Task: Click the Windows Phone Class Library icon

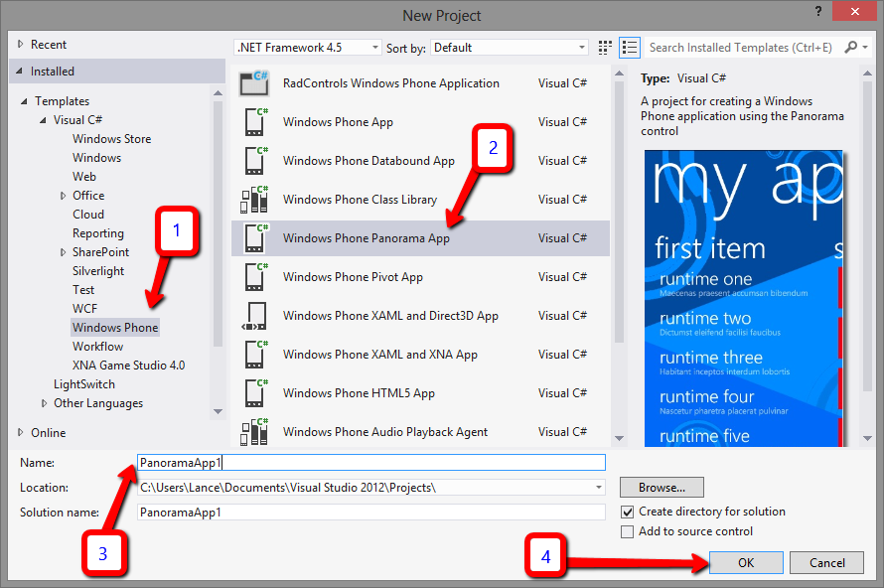Action: pos(255,200)
